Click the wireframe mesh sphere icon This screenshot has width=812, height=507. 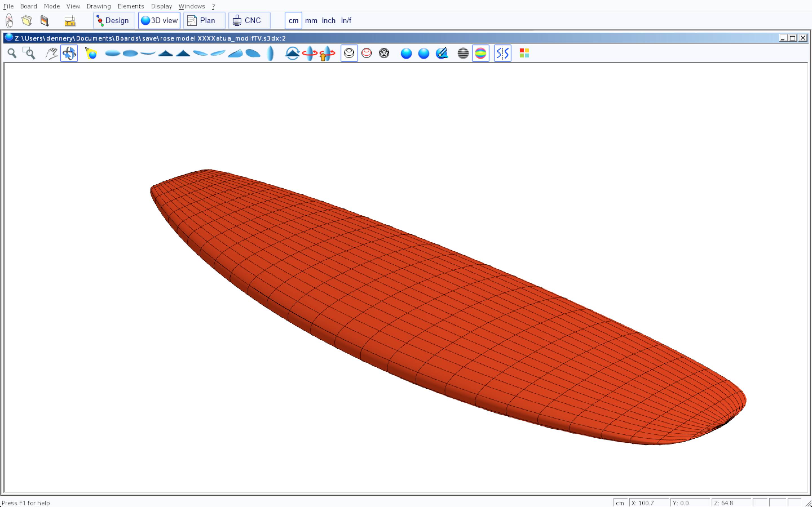384,53
